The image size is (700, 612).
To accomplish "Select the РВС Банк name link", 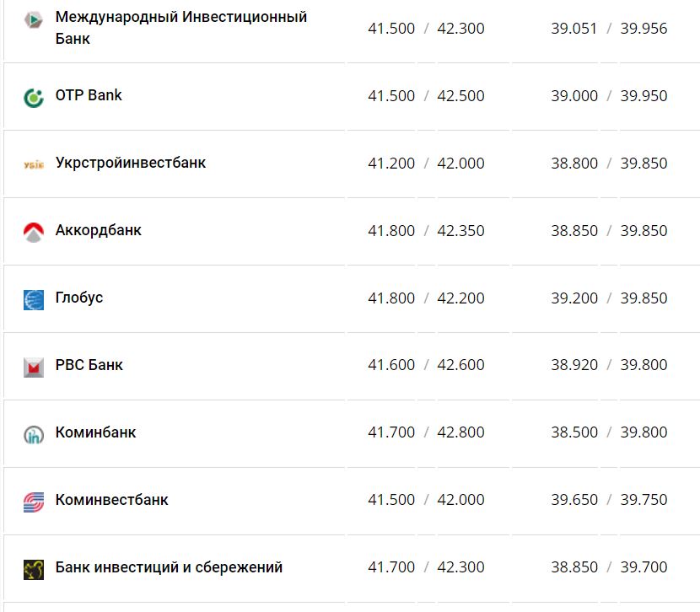I will (89, 365).
